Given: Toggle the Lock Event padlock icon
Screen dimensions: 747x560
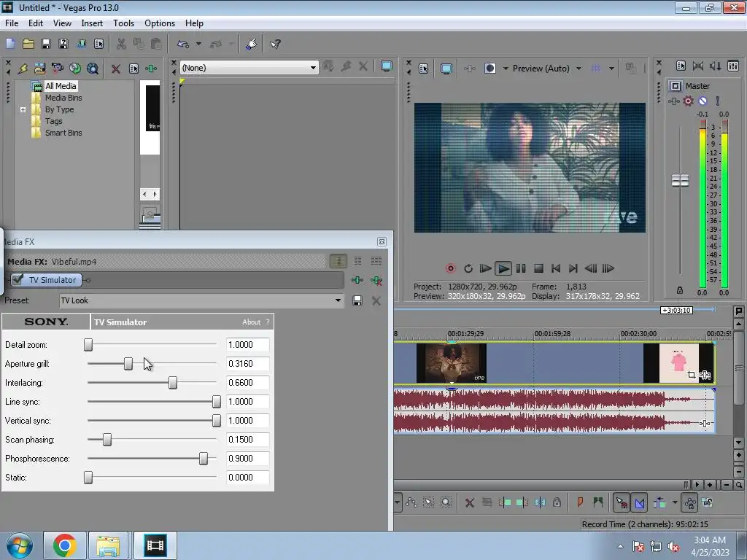Looking at the screenshot, I should (x=557, y=502).
